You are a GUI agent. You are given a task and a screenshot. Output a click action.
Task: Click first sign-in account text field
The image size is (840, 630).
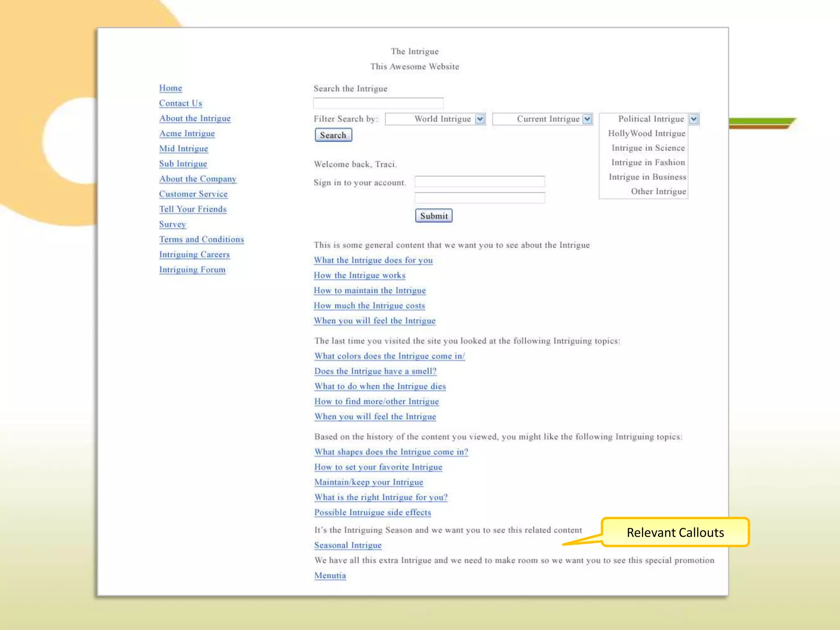[479, 181]
